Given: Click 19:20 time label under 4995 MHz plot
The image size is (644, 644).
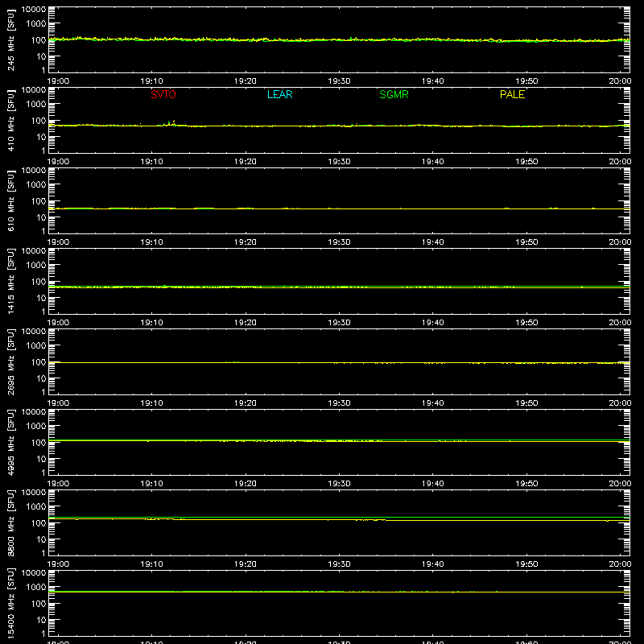Looking at the screenshot, I should (x=246, y=484).
